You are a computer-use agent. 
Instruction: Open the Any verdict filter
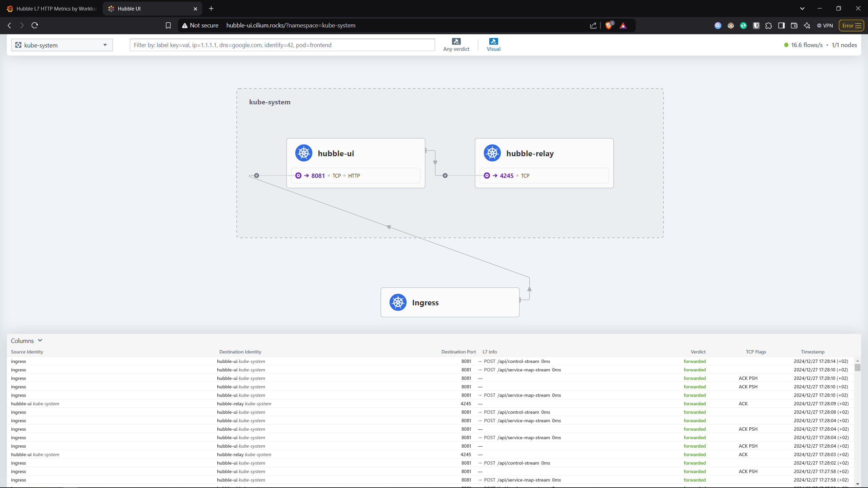[x=456, y=45]
